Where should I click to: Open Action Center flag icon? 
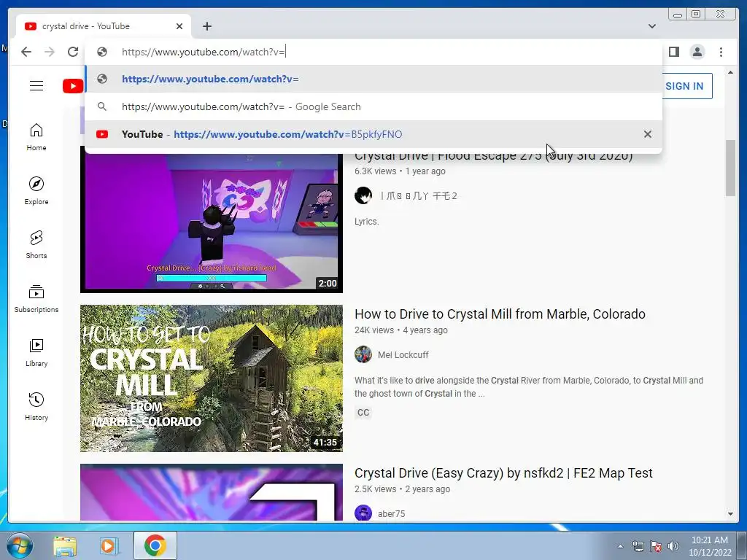click(656, 546)
